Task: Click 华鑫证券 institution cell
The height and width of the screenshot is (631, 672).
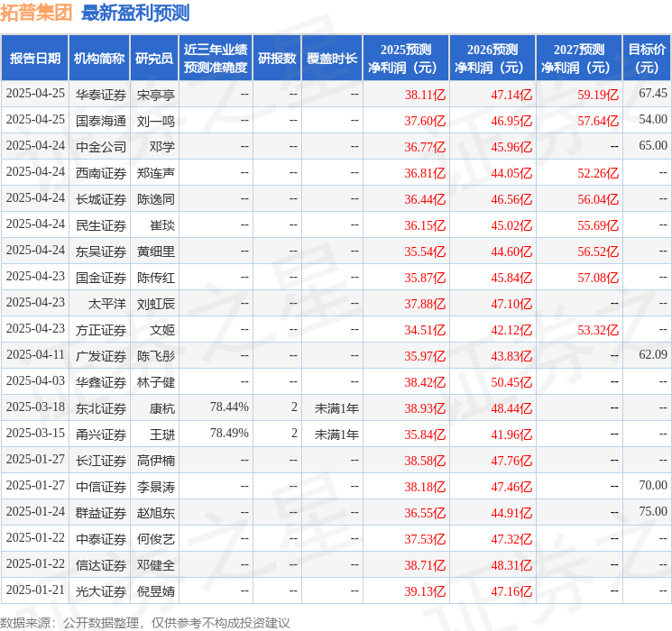Action: click(x=101, y=382)
